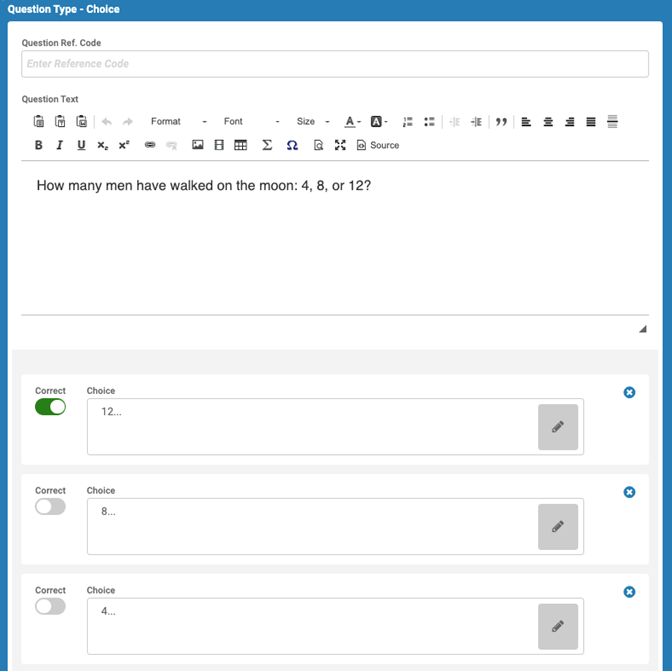This screenshot has width=672, height=671.
Task: Click the unlink icon
Action: [x=171, y=145]
